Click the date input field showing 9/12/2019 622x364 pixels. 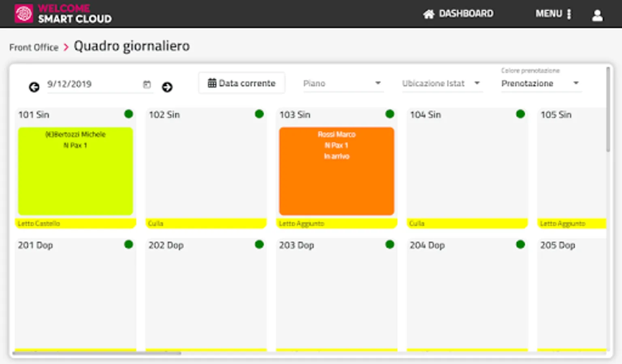point(93,84)
